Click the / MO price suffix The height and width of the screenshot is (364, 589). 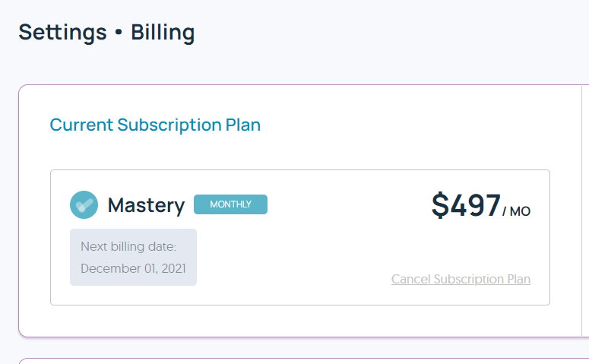coord(517,211)
